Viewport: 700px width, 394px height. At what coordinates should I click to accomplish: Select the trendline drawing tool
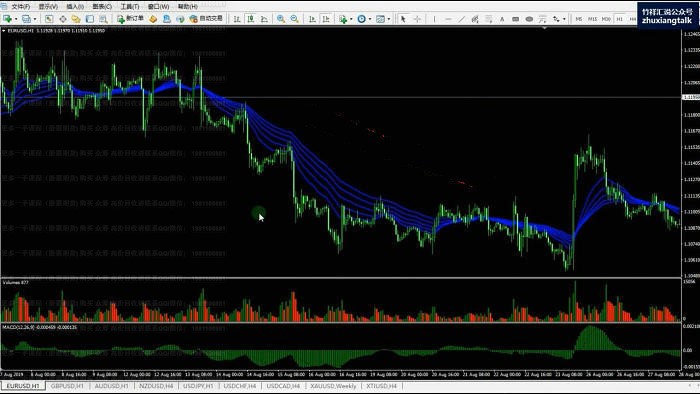pos(462,19)
